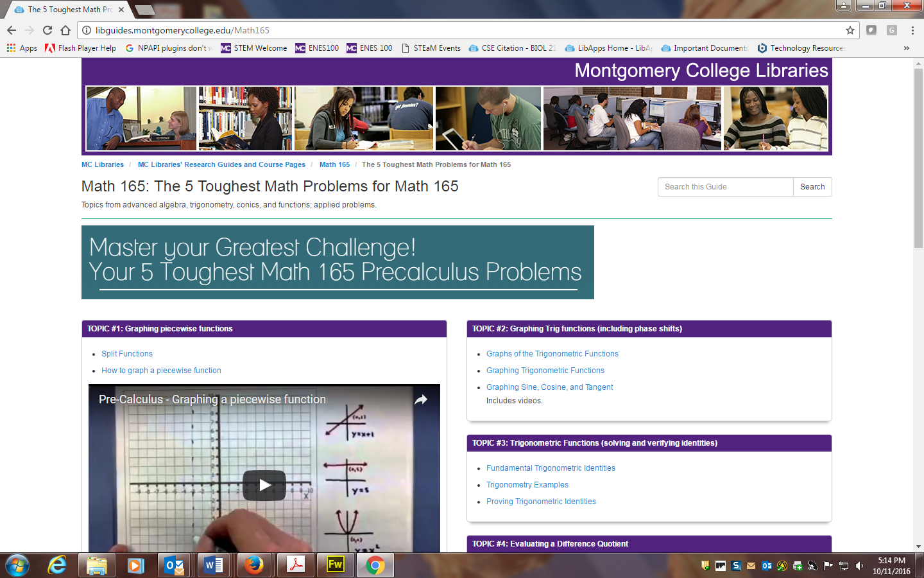Play the piecewise function video
924x578 pixels.
pos(264,486)
